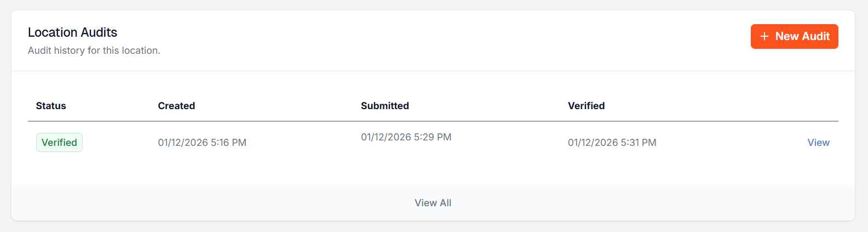Image resolution: width=868 pixels, height=232 pixels.
Task: Click the gray footer bar beside View All
Action: (219, 203)
